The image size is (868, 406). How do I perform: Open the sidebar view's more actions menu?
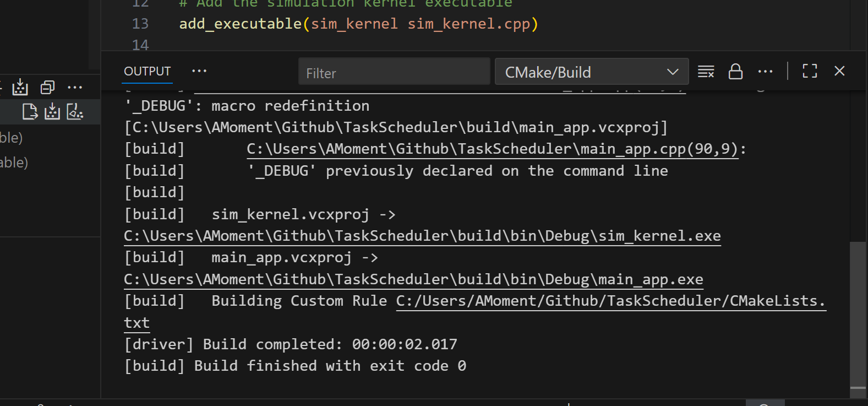(x=75, y=87)
